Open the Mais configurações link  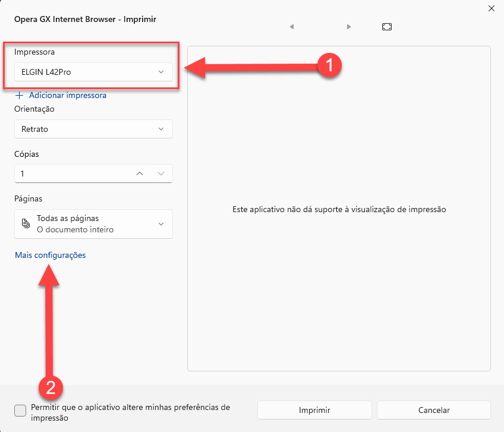click(x=51, y=255)
